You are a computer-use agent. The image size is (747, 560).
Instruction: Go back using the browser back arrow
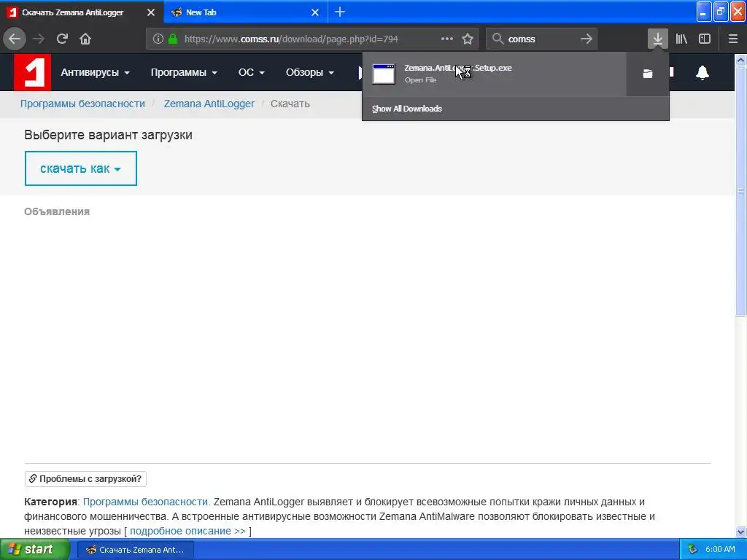pos(15,39)
